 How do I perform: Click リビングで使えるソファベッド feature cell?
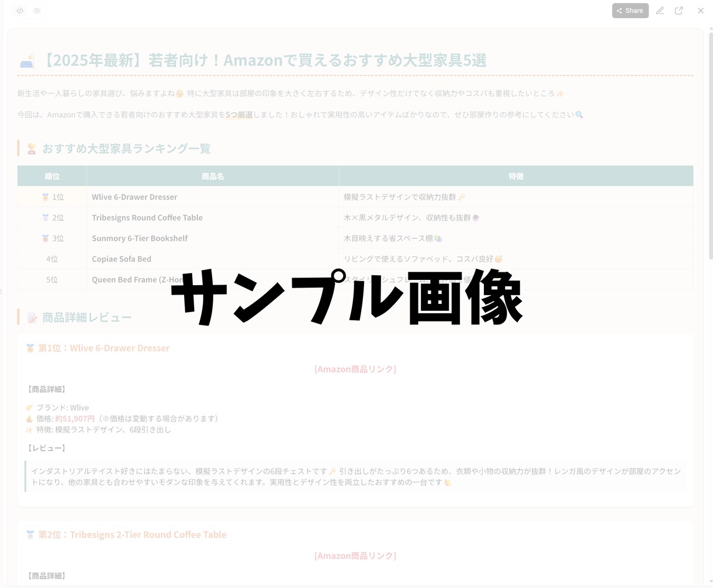516,258
